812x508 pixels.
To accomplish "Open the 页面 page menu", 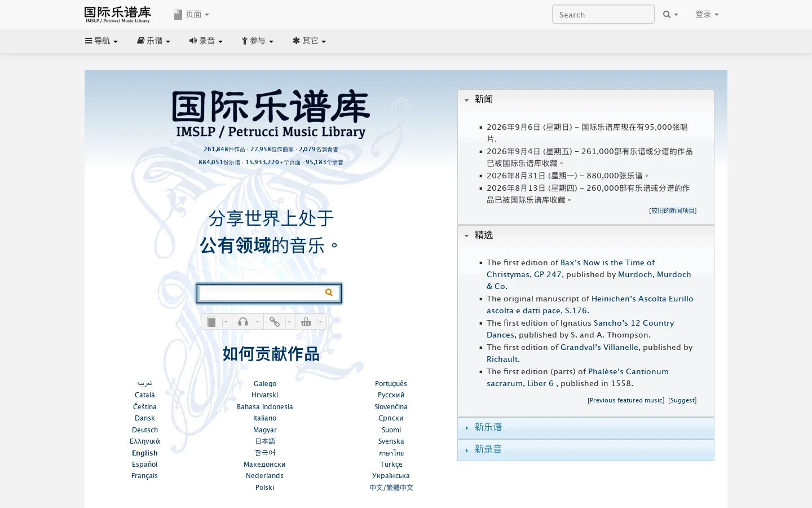I will coord(191,14).
